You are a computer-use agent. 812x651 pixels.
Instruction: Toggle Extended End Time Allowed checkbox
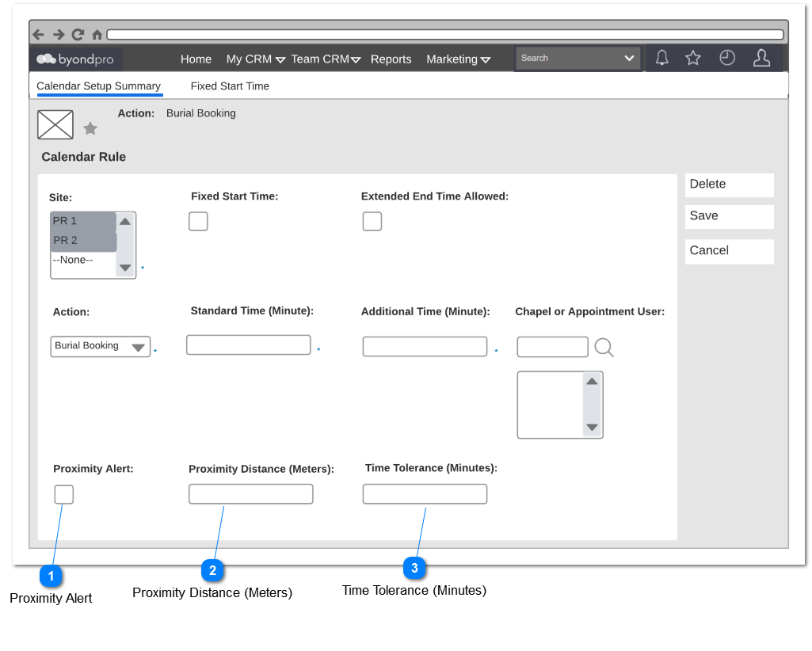pos(372,221)
